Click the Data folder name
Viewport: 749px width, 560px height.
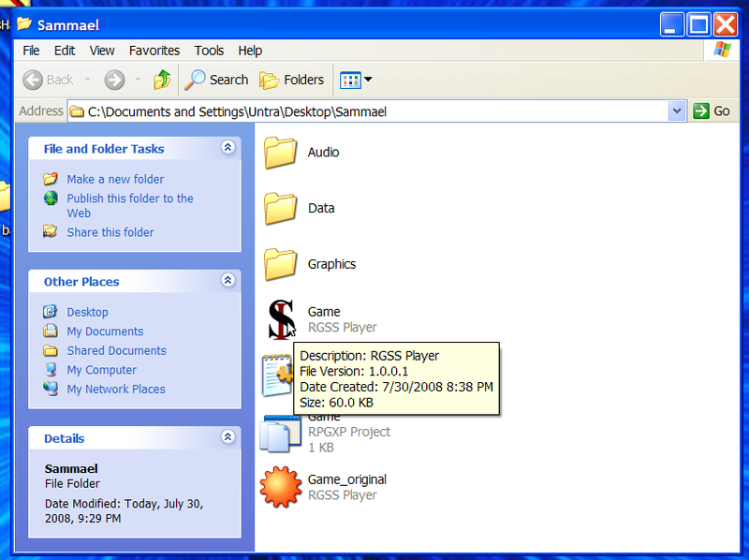(x=321, y=208)
